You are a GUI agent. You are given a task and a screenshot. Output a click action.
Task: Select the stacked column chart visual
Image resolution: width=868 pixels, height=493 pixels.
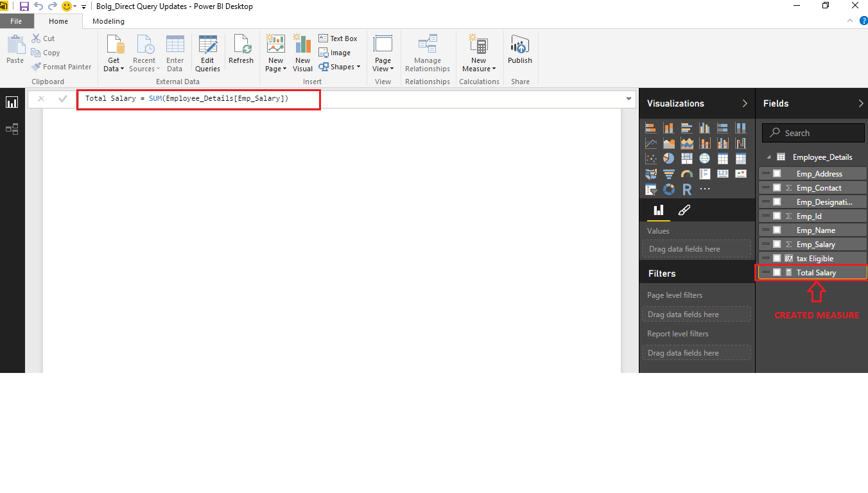668,128
